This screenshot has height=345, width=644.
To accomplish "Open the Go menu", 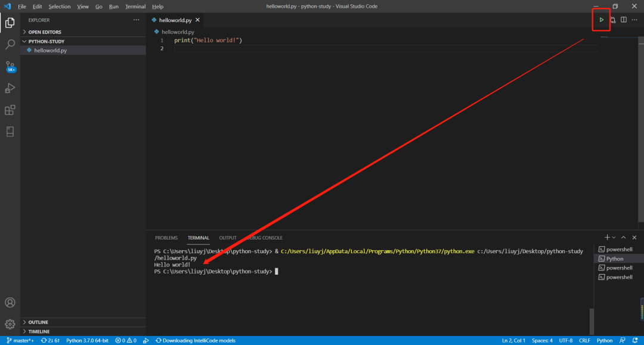I will [x=99, y=6].
